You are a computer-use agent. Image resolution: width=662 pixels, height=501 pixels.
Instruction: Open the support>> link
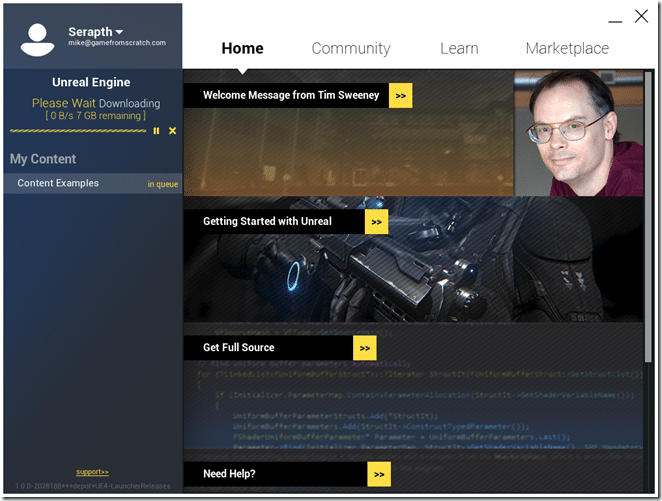(x=92, y=472)
